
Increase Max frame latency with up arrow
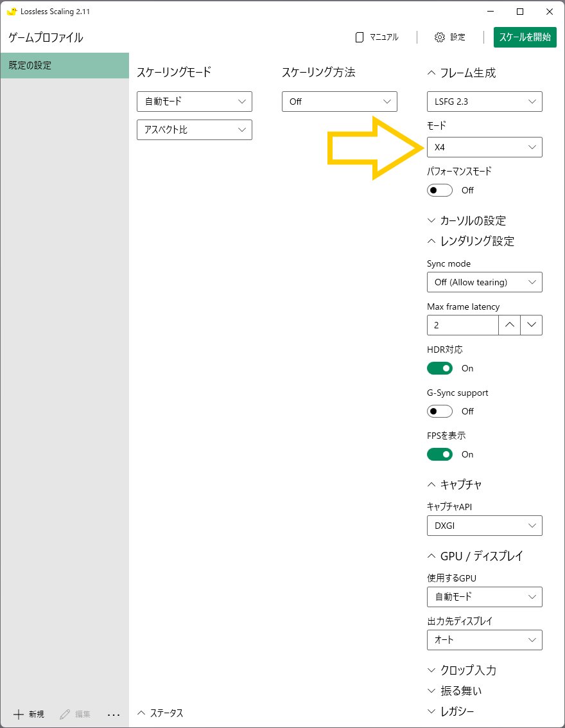509,325
